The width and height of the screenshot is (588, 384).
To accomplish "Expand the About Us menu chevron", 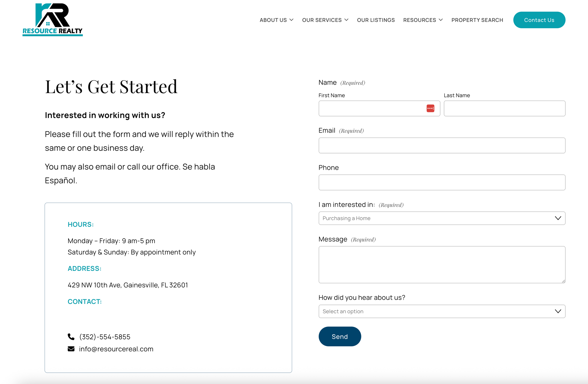I will coord(291,20).
